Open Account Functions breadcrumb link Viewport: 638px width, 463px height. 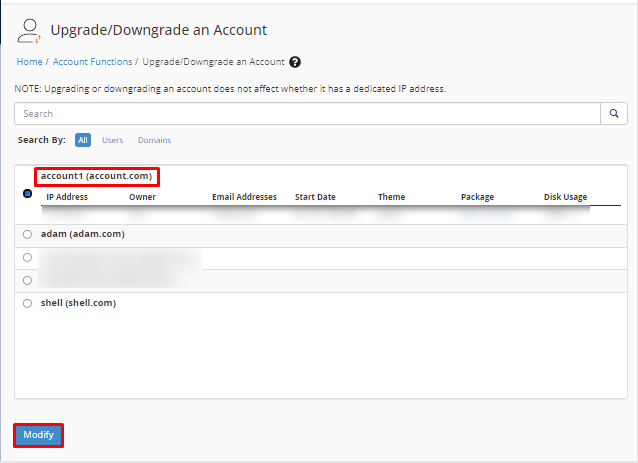[92, 62]
